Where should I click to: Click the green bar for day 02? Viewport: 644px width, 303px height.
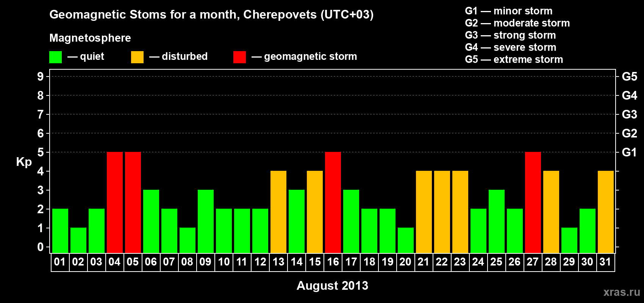[78, 241]
